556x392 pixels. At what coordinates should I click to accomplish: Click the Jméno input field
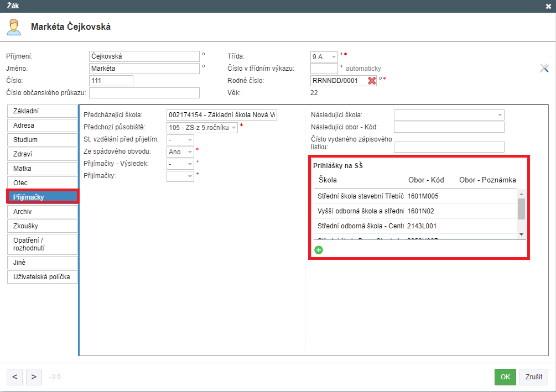[x=144, y=69]
